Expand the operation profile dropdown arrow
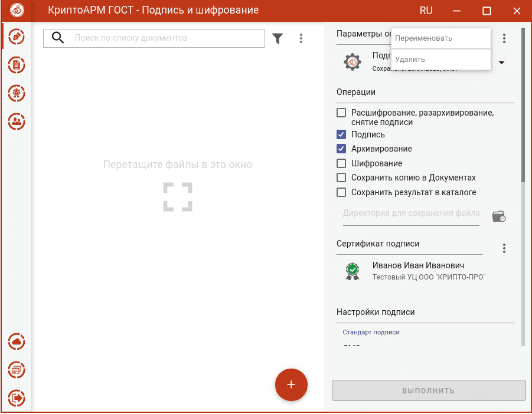Viewport: 532px width, 414px height. coord(501,63)
